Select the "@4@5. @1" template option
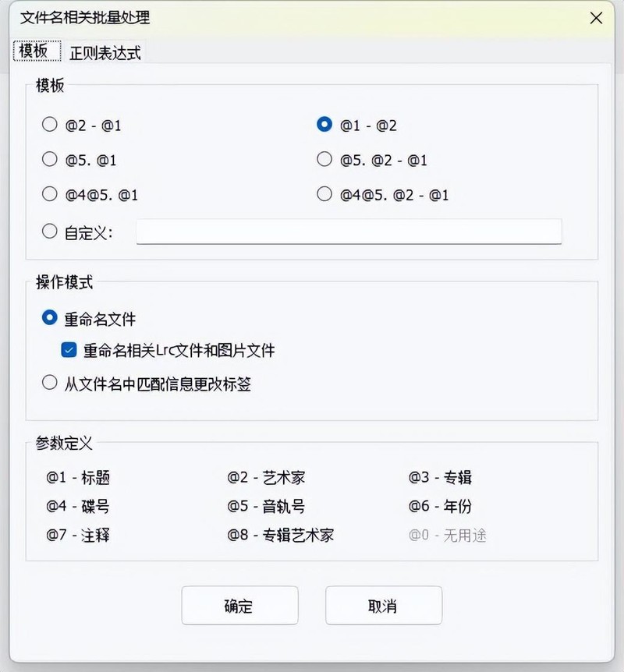624x672 pixels. tap(50, 194)
